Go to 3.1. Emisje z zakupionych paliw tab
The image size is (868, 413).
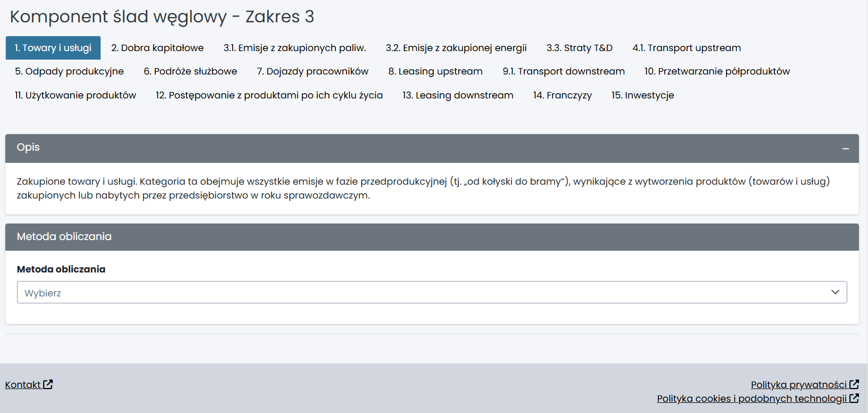[294, 48]
